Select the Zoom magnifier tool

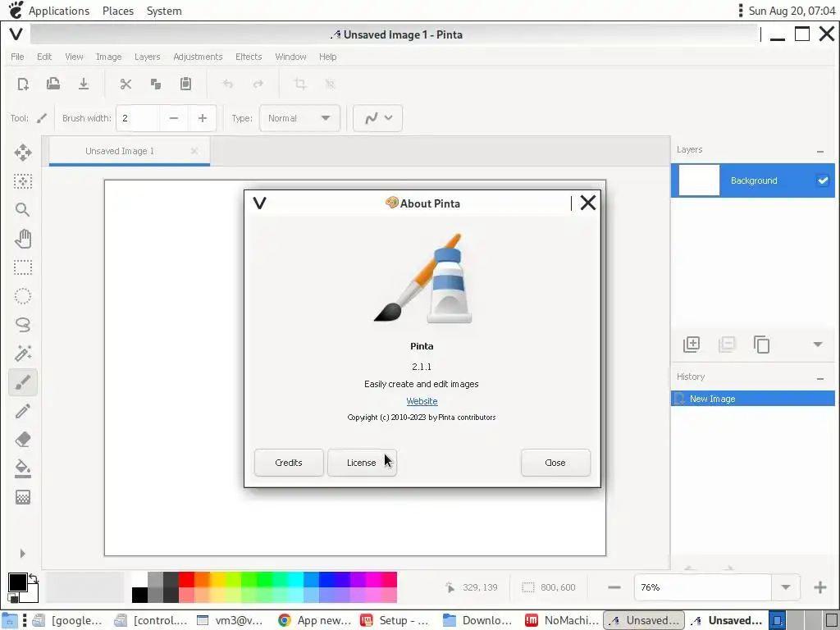click(23, 209)
